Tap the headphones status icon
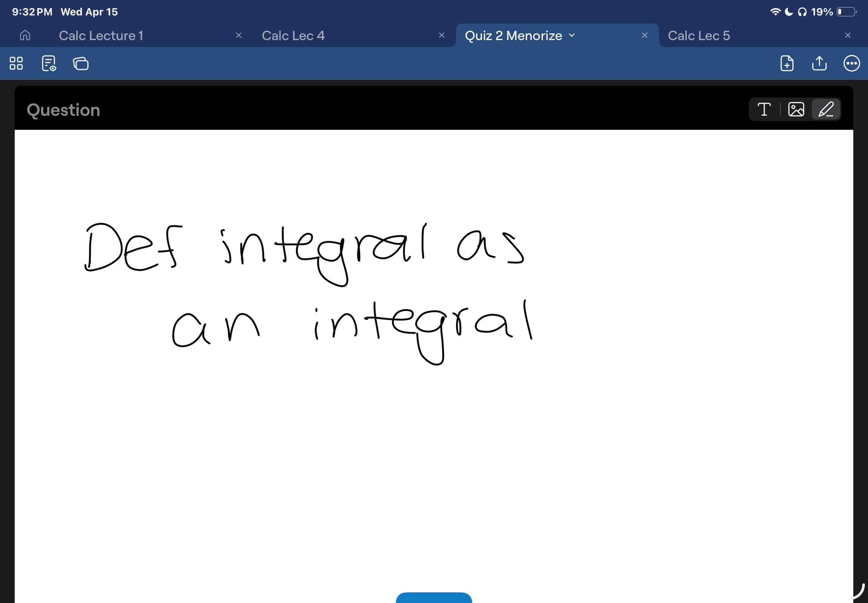Viewport: 868px width, 603px height. (x=802, y=12)
